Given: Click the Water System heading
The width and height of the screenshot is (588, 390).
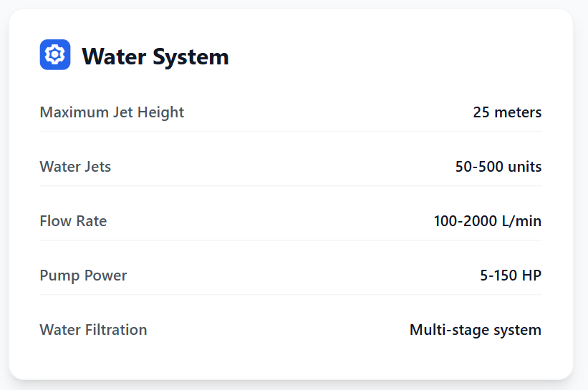Looking at the screenshot, I should tap(155, 57).
